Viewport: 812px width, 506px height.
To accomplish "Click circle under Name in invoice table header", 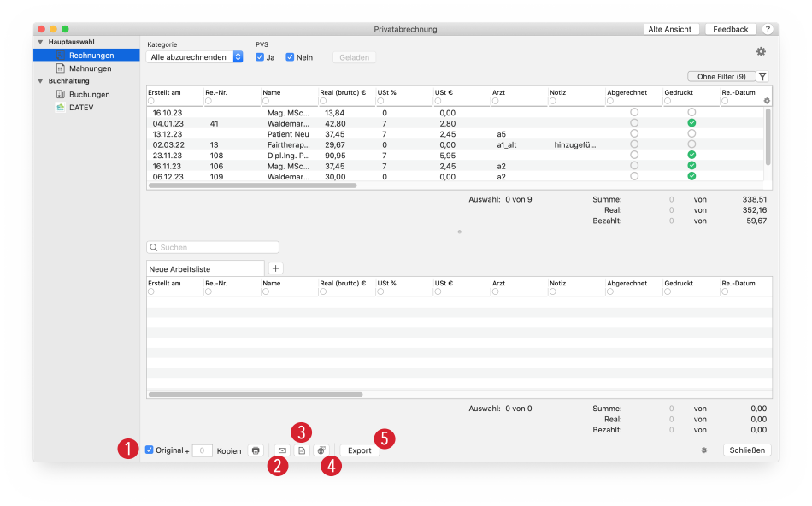I will click(266, 101).
